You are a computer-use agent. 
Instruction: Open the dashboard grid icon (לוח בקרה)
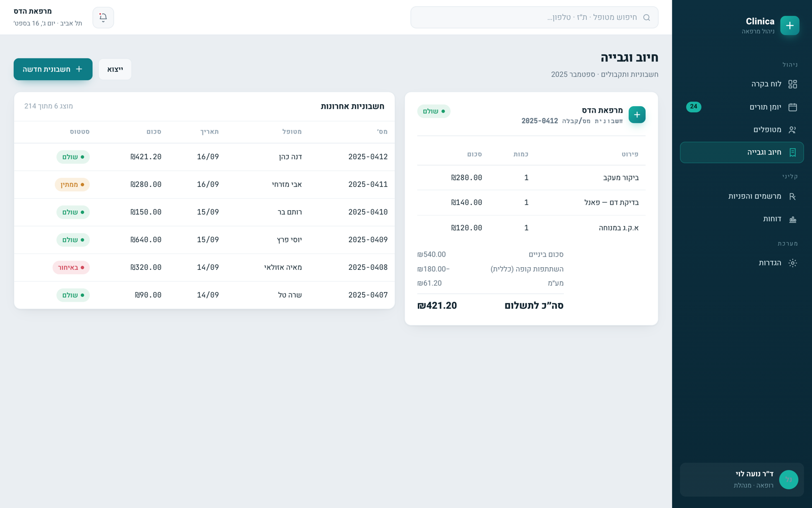pos(793,84)
